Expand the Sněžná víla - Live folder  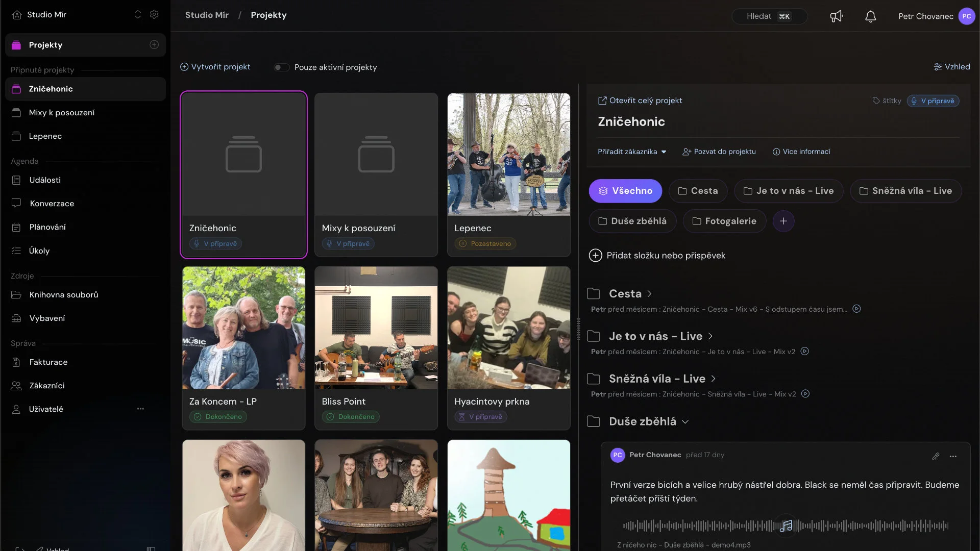pyautogui.click(x=713, y=379)
